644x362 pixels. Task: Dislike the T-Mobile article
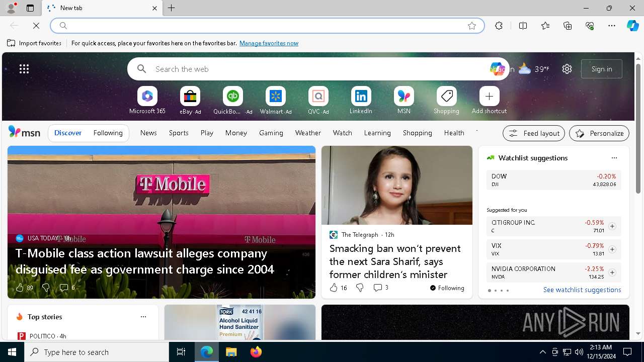[x=46, y=288]
